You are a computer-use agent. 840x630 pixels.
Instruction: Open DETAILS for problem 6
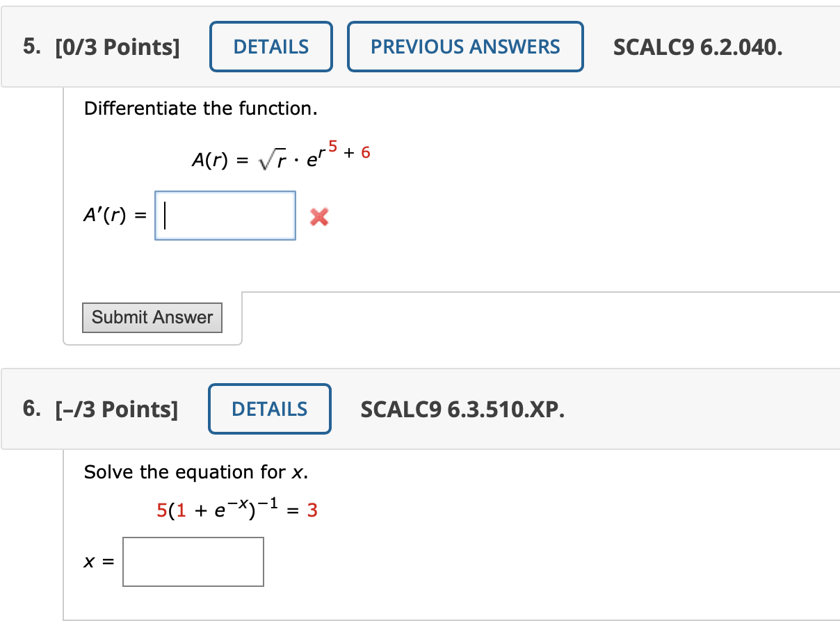[269, 409]
